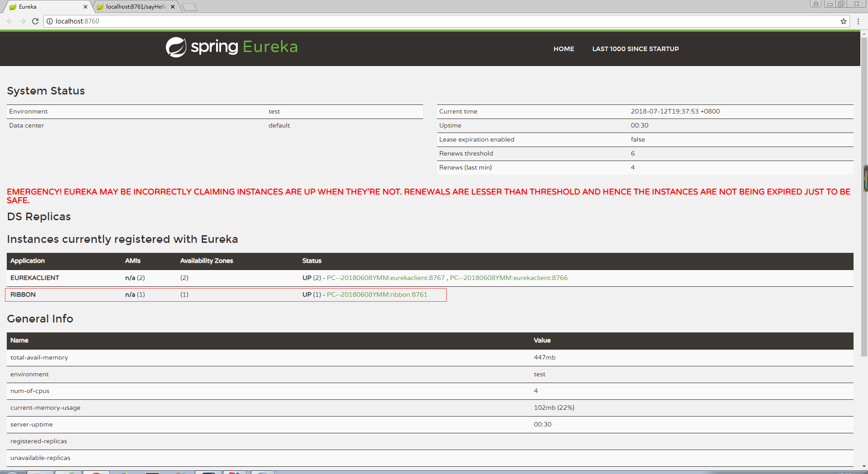The height and width of the screenshot is (474, 868).
Task: Select the server-uptime row label
Action: point(32,424)
